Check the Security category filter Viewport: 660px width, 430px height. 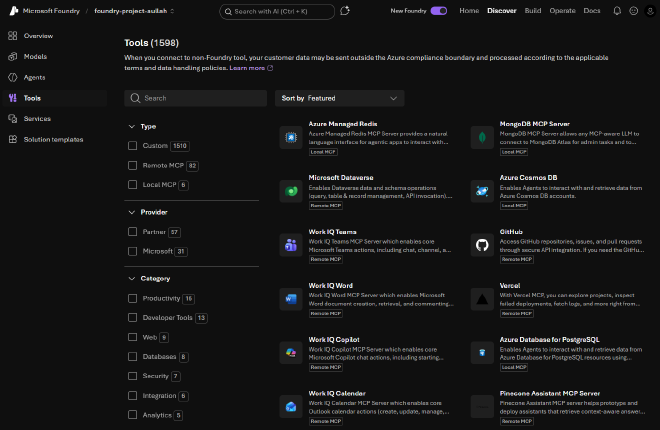point(133,376)
